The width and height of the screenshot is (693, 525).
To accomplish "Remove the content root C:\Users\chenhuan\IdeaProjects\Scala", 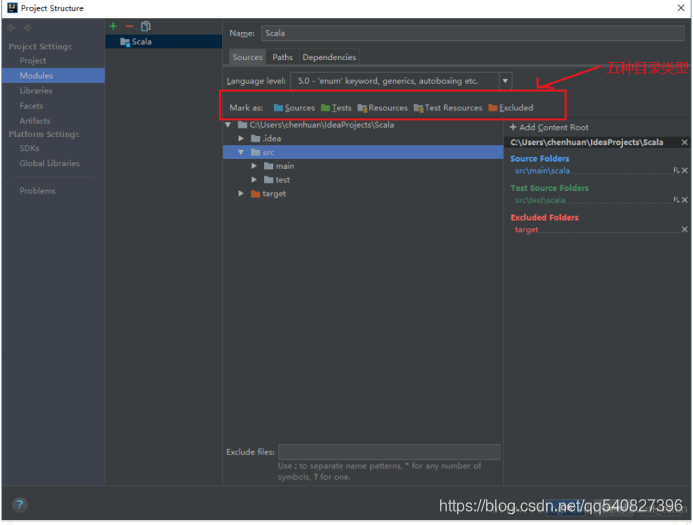I will pos(684,142).
